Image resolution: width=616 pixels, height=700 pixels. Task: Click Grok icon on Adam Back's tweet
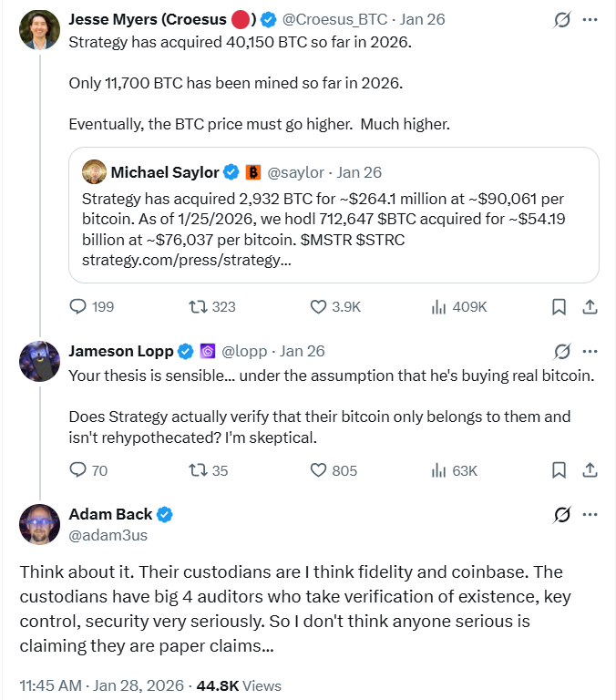tap(562, 514)
